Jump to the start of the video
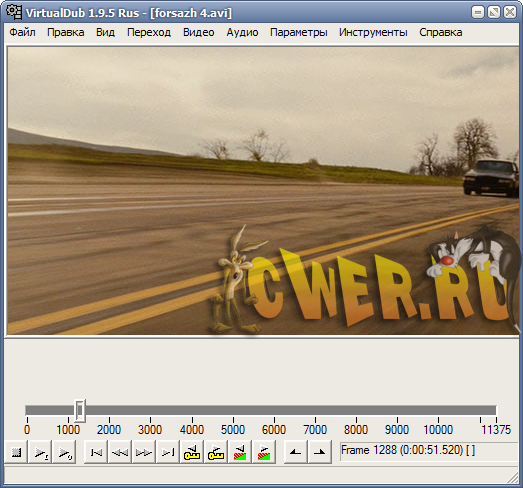The height and width of the screenshot is (488, 523). coord(96,452)
